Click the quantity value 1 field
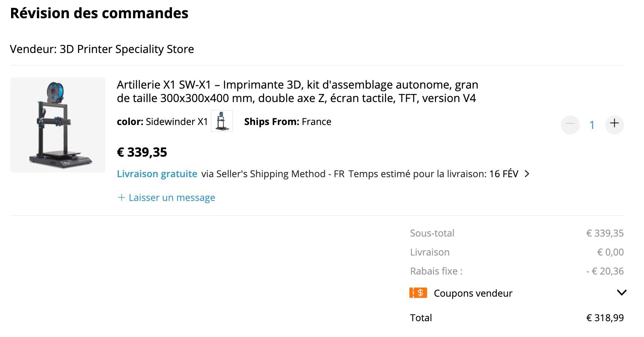 592,125
